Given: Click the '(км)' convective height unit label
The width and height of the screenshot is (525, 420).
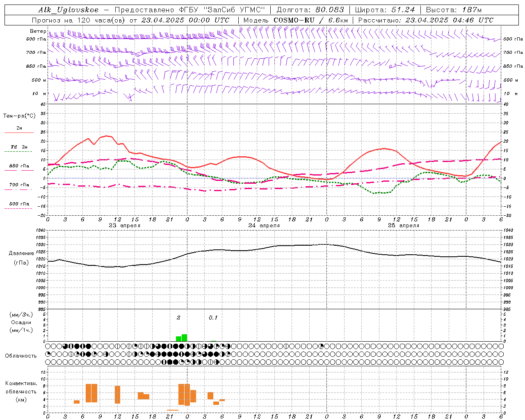Looking at the screenshot, I should [21, 399].
